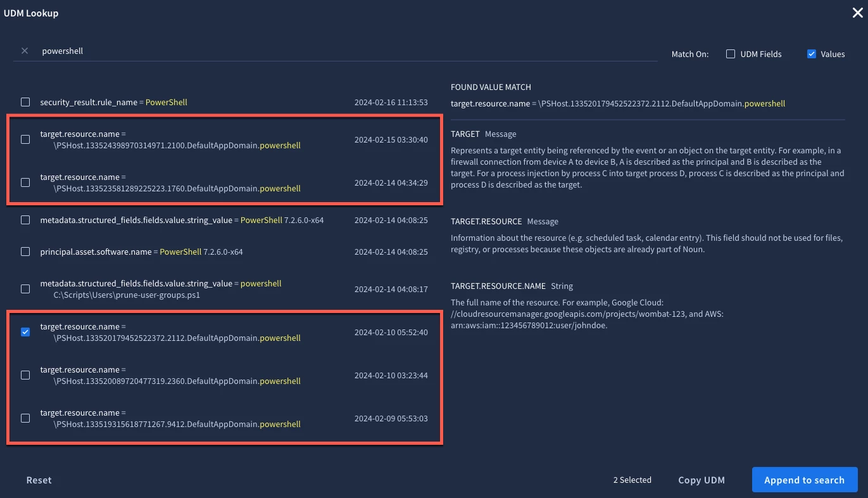Select the security_result.rule_name = PowerShell text
The height and width of the screenshot is (498, 868).
click(114, 102)
